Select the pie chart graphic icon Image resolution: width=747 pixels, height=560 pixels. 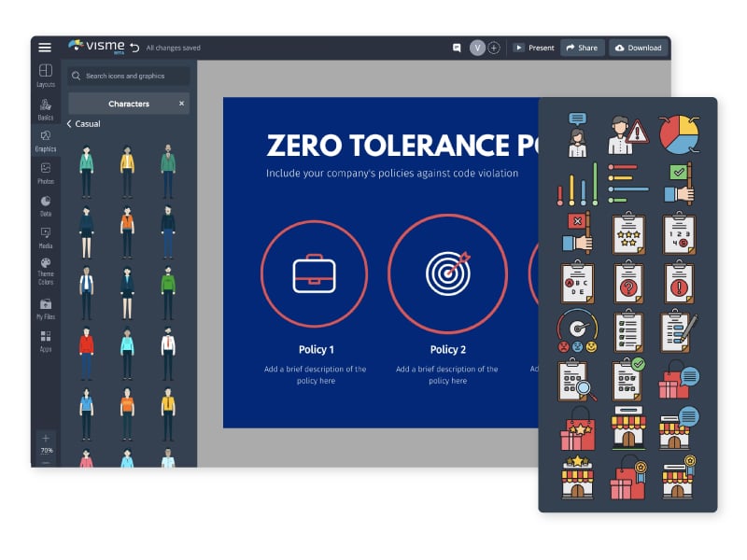[679, 135]
